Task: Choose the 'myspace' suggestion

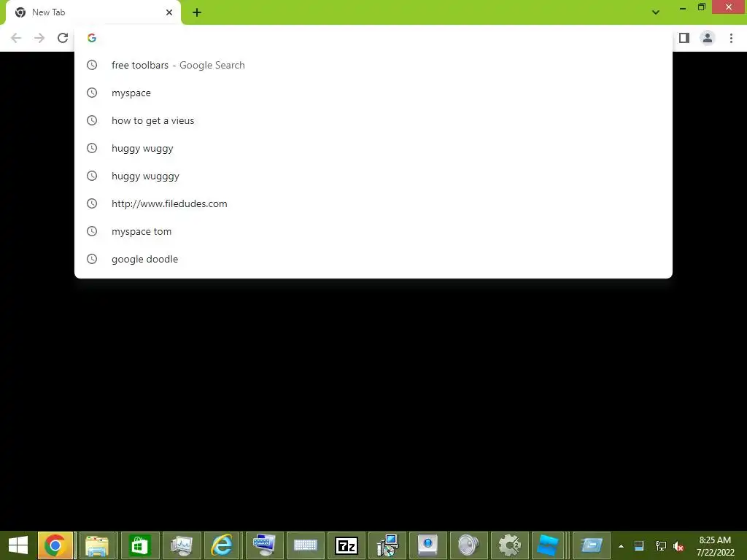Action: pos(373,93)
